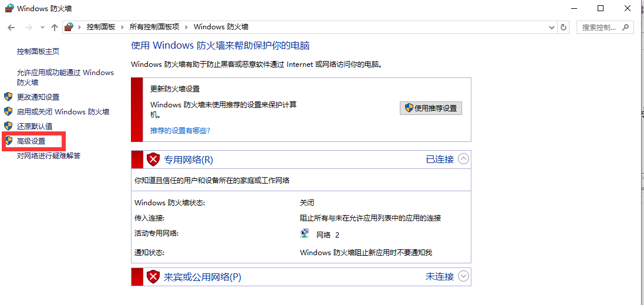Expand the 来宾或公用网络 section chevron

point(463,276)
